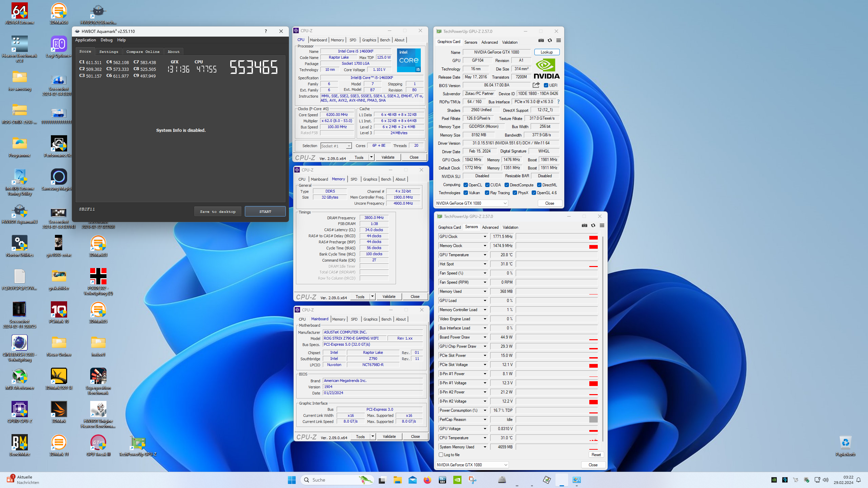Click the BIOS share/export icon in GPU-Z
Screen dimensions: 868x488
[x=536, y=85]
